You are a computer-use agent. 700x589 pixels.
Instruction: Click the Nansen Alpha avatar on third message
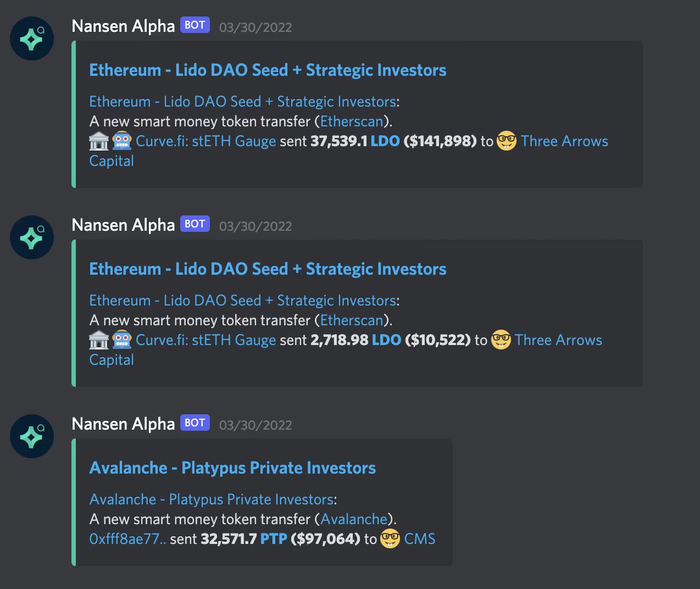coord(32,436)
